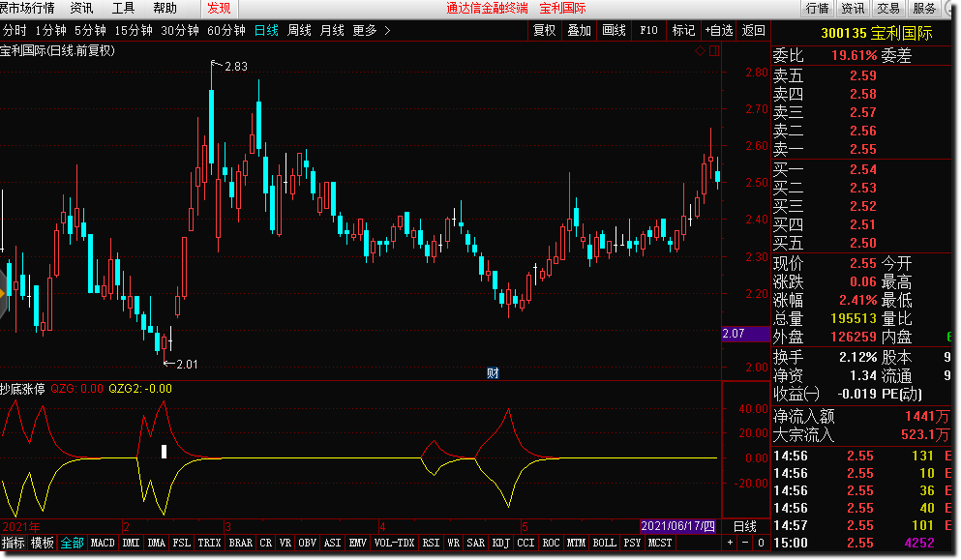Switch indicator to FSL
961x560 pixels.
pos(181,543)
